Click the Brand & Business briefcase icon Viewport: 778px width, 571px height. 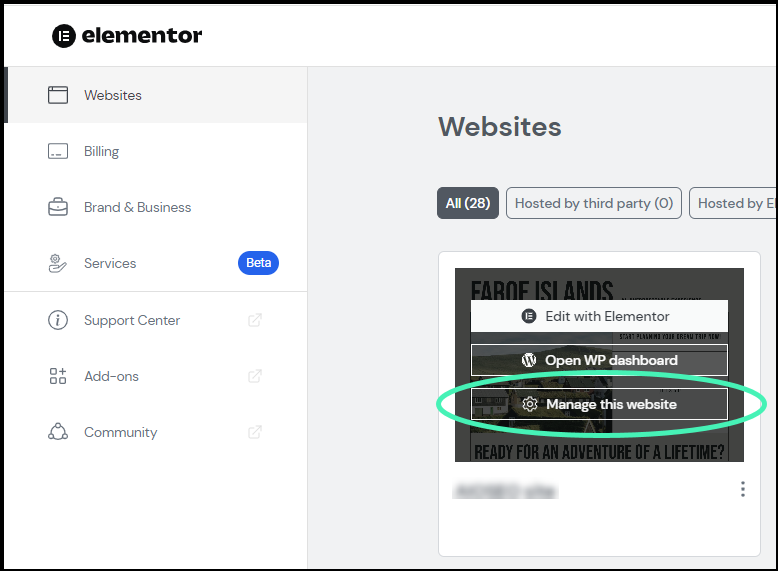click(58, 207)
